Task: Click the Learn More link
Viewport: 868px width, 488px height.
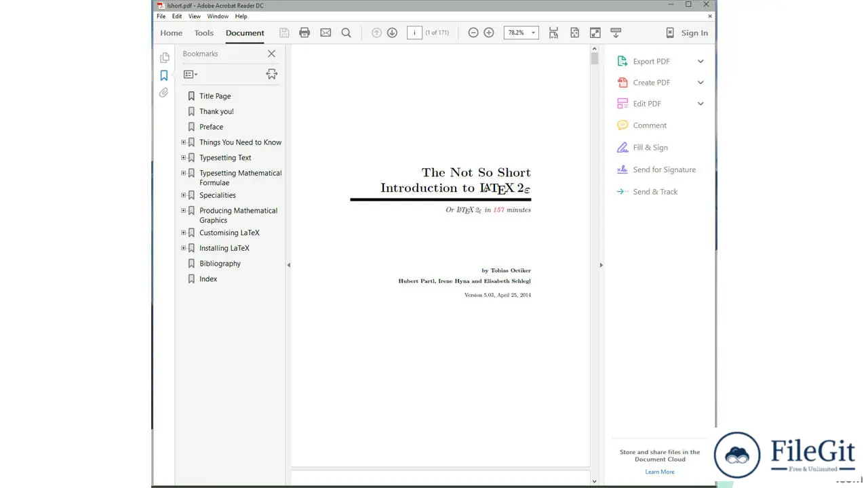Action: (x=660, y=472)
